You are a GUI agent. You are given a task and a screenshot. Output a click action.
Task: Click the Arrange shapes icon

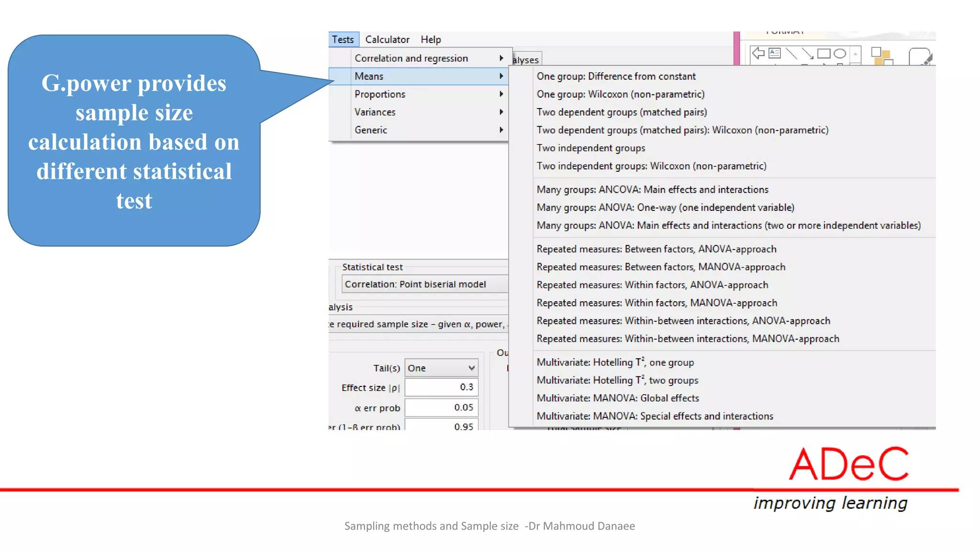coord(881,56)
